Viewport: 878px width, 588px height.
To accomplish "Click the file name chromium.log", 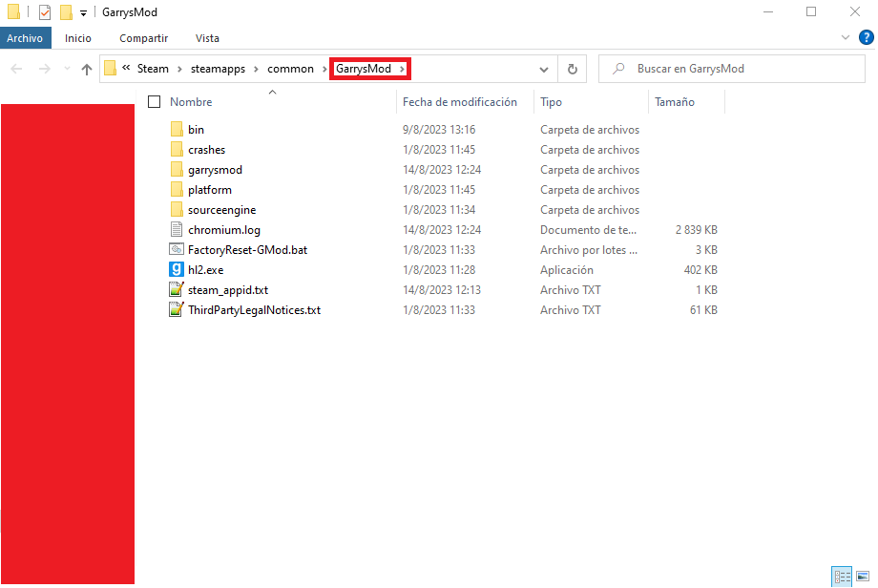I will click(x=224, y=230).
